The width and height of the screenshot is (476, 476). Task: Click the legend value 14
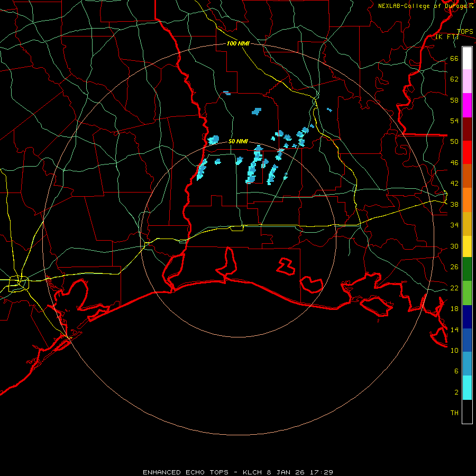click(x=454, y=329)
